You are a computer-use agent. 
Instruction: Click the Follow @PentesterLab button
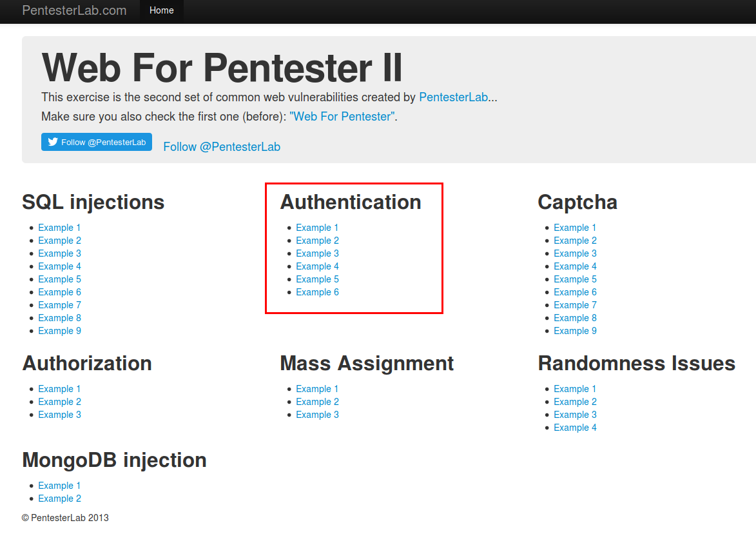96,142
